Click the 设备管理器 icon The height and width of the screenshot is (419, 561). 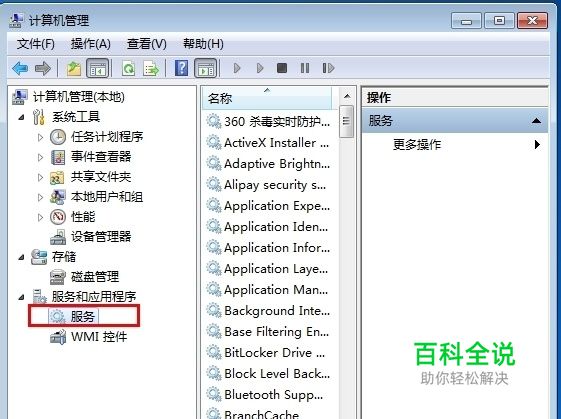click(x=58, y=237)
